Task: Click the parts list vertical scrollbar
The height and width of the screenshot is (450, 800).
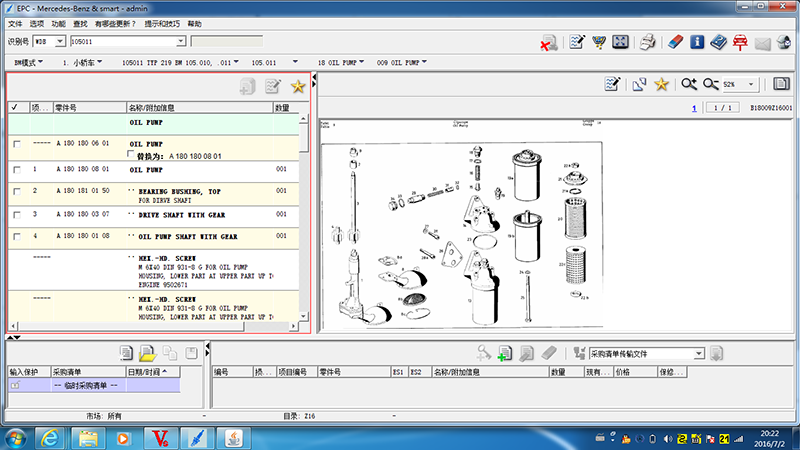Action: point(304,218)
